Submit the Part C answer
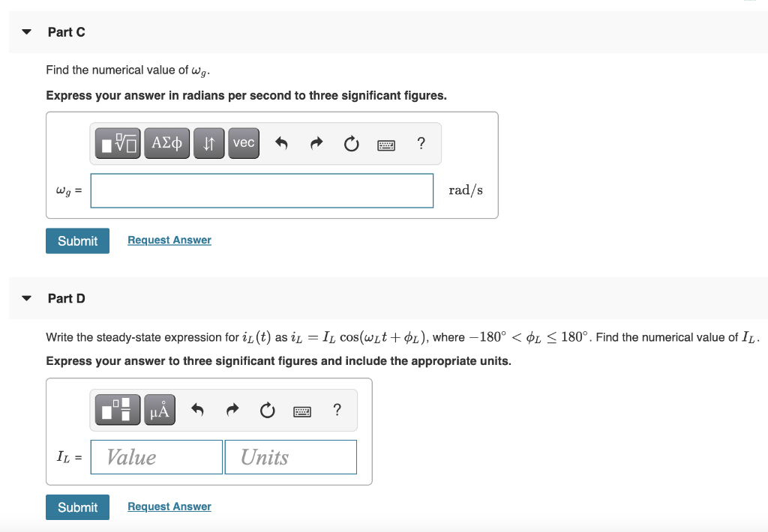Viewport: 768px width, 532px height. [x=77, y=241]
